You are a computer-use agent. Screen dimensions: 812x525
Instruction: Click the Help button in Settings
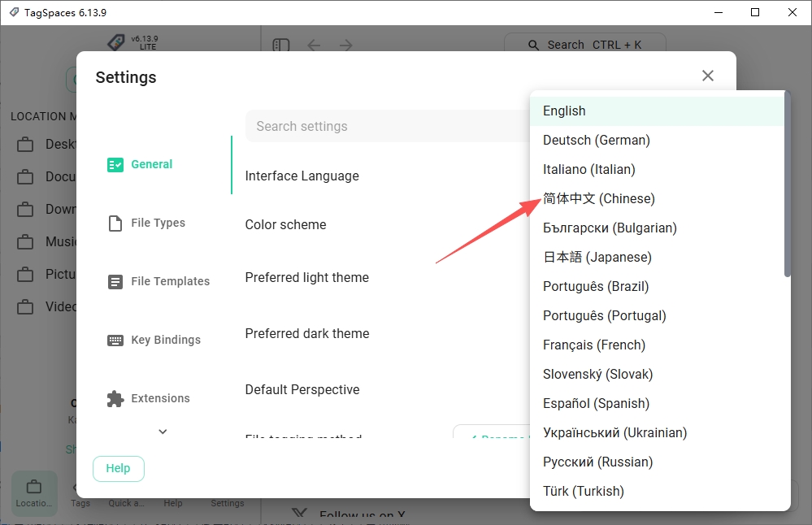119,469
